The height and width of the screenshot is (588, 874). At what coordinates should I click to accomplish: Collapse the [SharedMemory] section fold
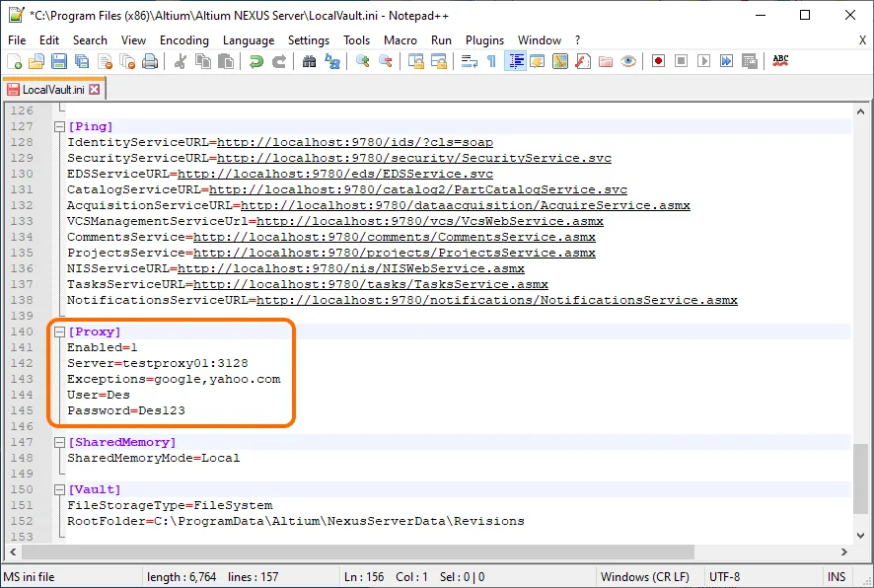point(59,442)
